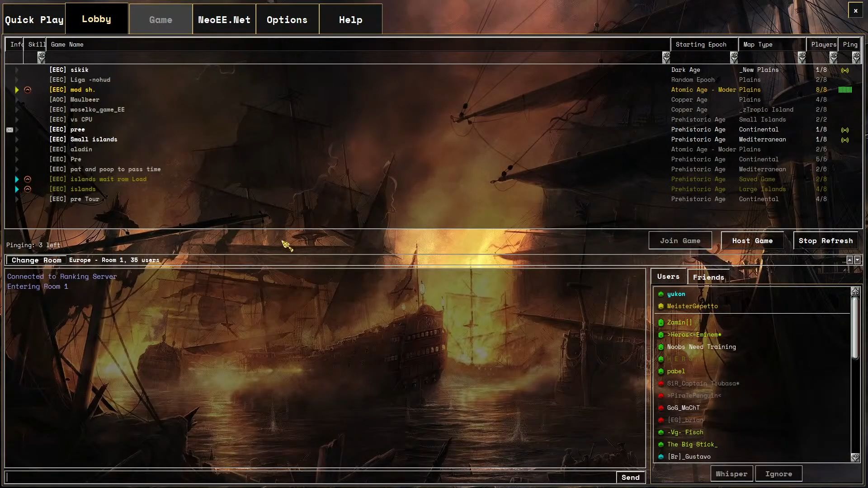Click panel resize down arrow above Users
The width and height of the screenshot is (868, 488).
pyautogui.click(x=858, y=260)
